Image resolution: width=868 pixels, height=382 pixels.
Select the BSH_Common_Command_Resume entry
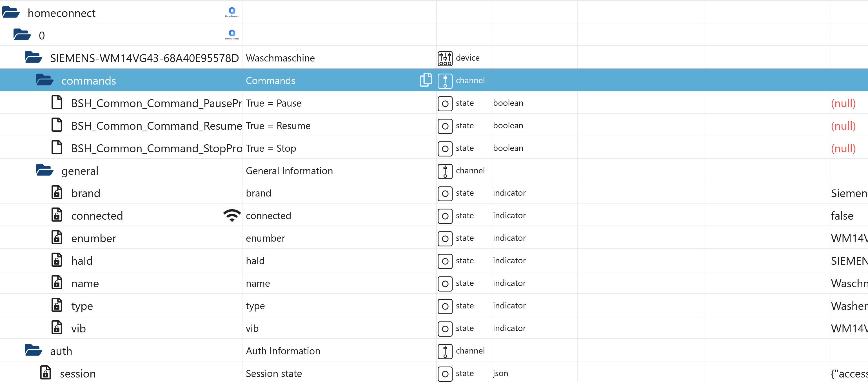[156, 126]
